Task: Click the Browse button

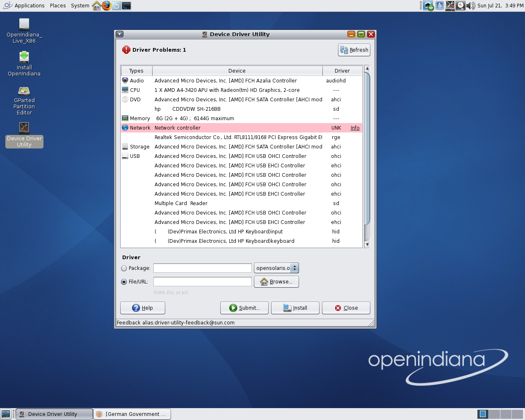Action: [276, 282]
